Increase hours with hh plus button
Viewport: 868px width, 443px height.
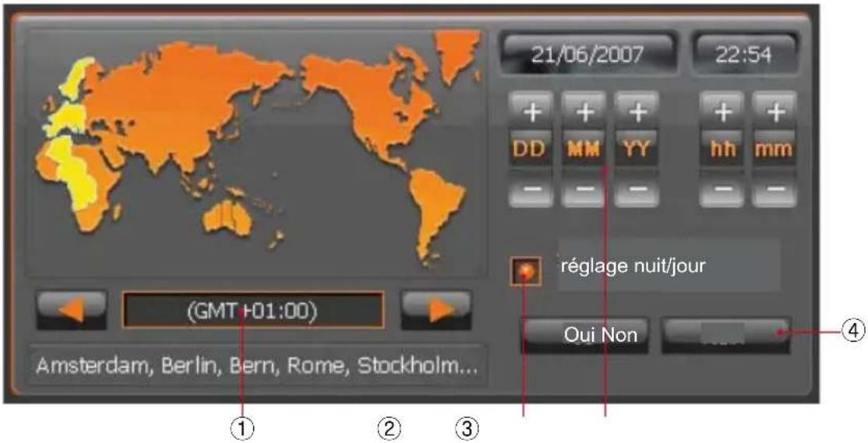(x=723, y=113)
